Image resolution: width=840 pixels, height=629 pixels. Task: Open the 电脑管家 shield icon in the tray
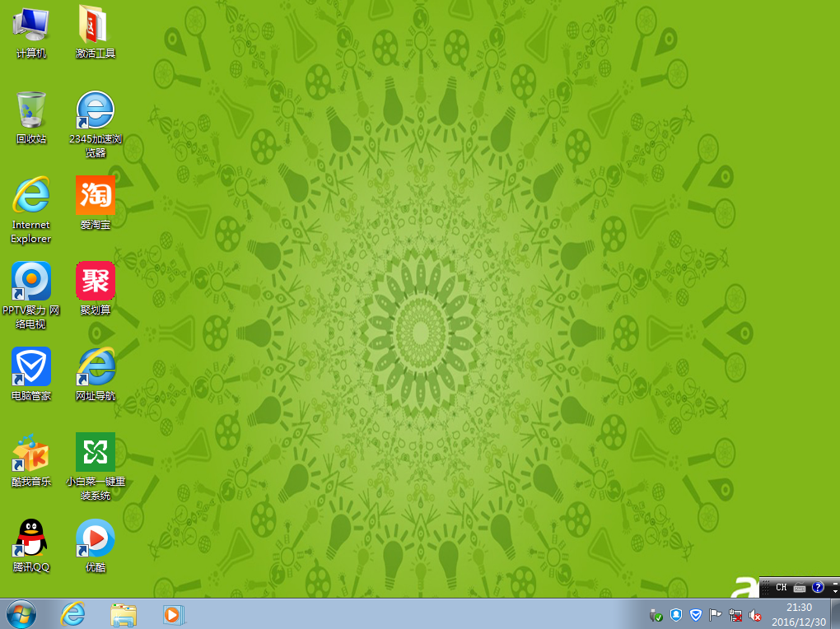(696, 615)
